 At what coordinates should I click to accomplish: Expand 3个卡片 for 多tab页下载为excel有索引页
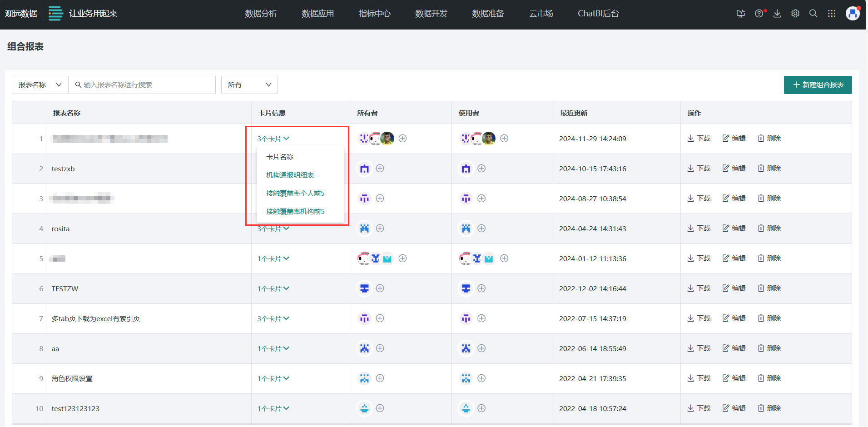273,318
